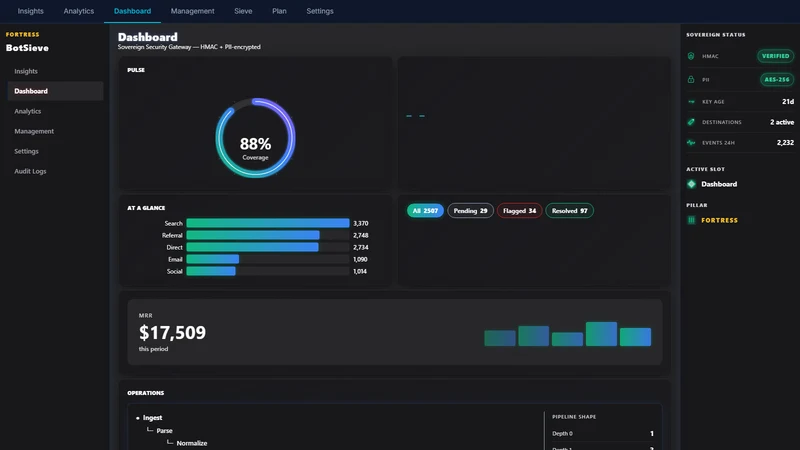This screenshot has width=800, height=450.
Task: Click the Fortress pillar icon
Action: 691,220
